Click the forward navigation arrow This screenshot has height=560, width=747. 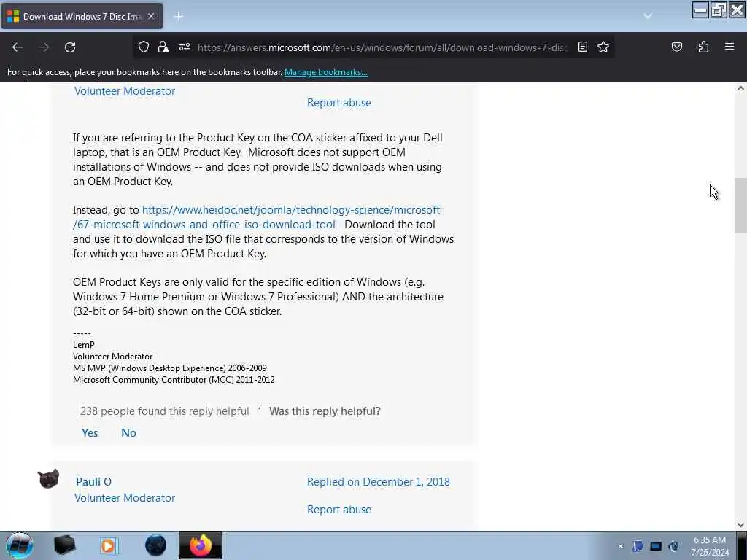click(x=44, y=47)
